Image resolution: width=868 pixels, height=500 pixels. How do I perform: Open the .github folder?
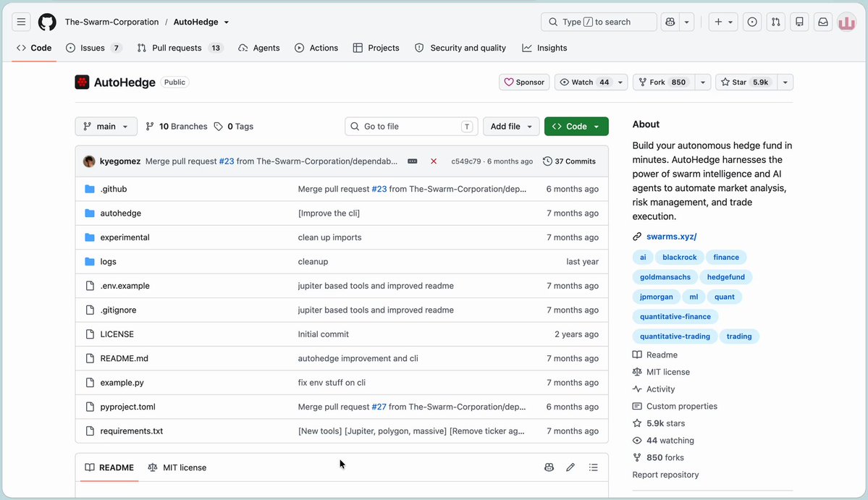(114, 189)
